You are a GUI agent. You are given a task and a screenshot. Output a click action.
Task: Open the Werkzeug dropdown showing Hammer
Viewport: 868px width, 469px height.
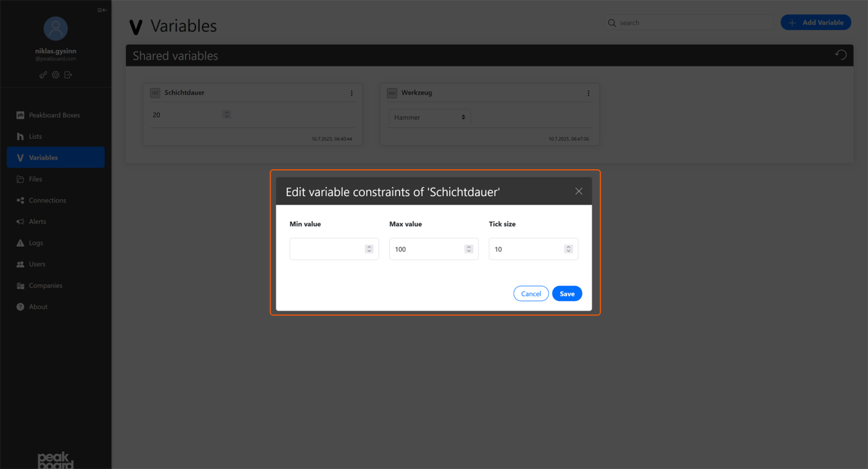[x=429, y=117]
